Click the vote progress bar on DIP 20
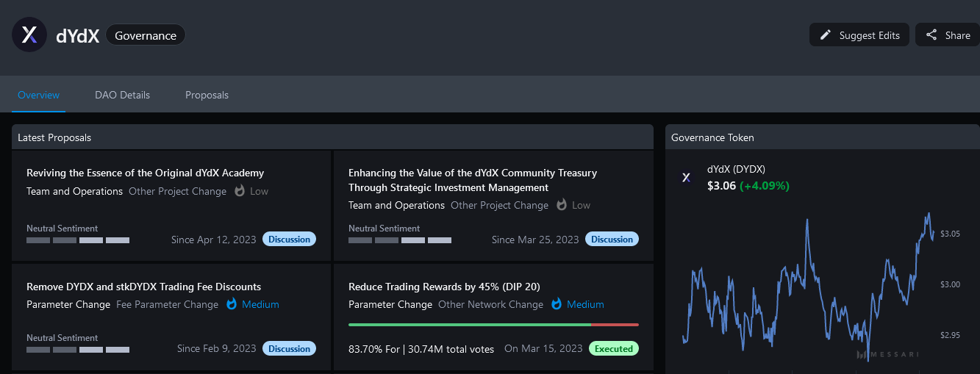The width and height of the screenshot is (980, 374). [x=493, y=324]
